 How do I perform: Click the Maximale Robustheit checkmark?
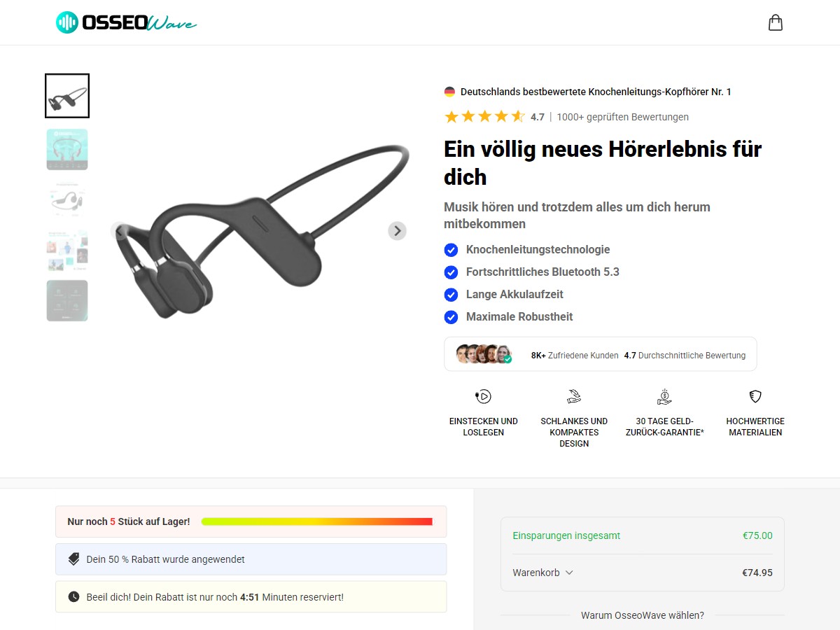pyautogui.click(x=451, y=317)
